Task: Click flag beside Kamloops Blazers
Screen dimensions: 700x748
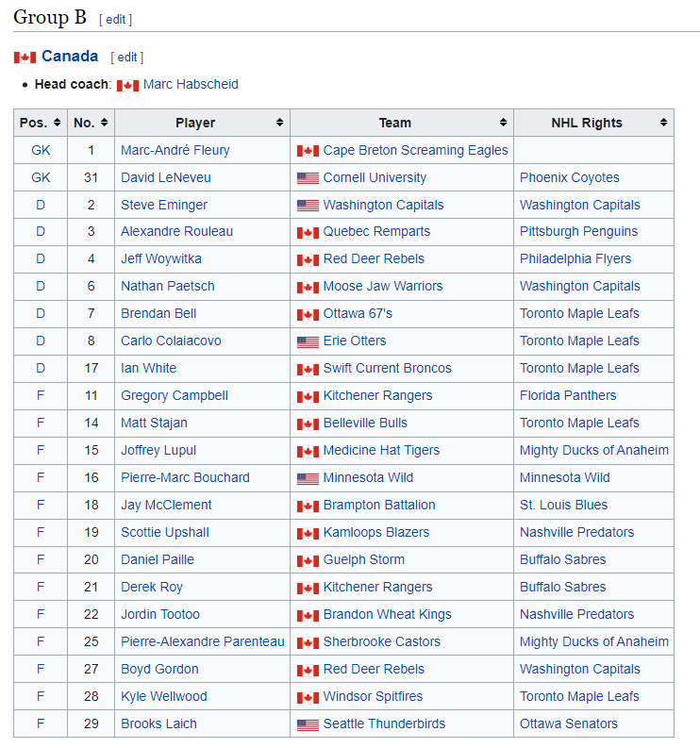Action: coord(308,534)
